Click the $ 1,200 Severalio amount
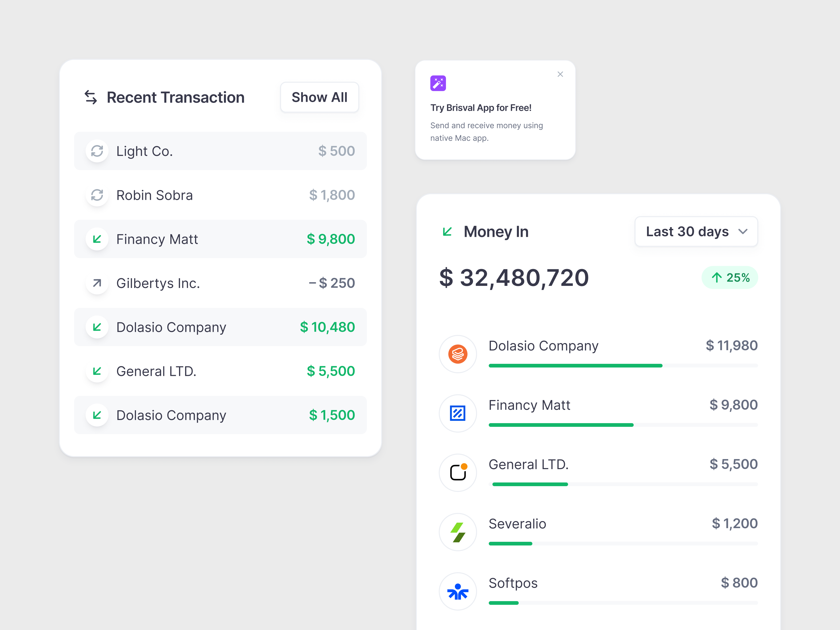840x630 pixels. pos(734,524)
